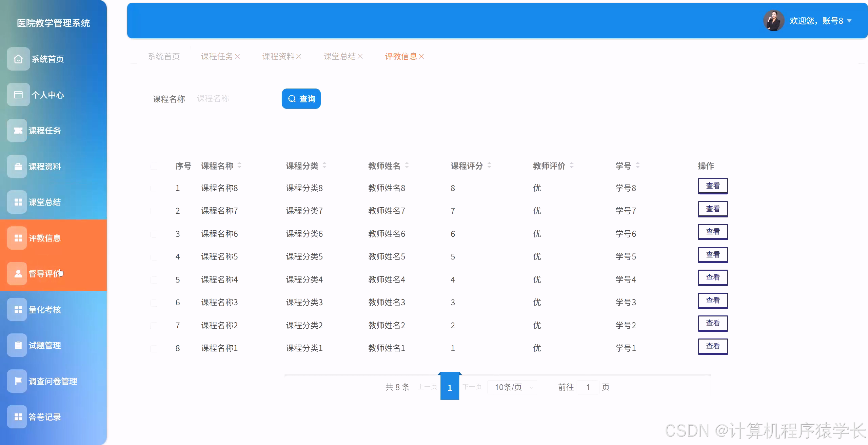This screenshot has height=445, width=868.
Task: Open 调查问卷管理 in the sidebar
Action: coord(53,381)
